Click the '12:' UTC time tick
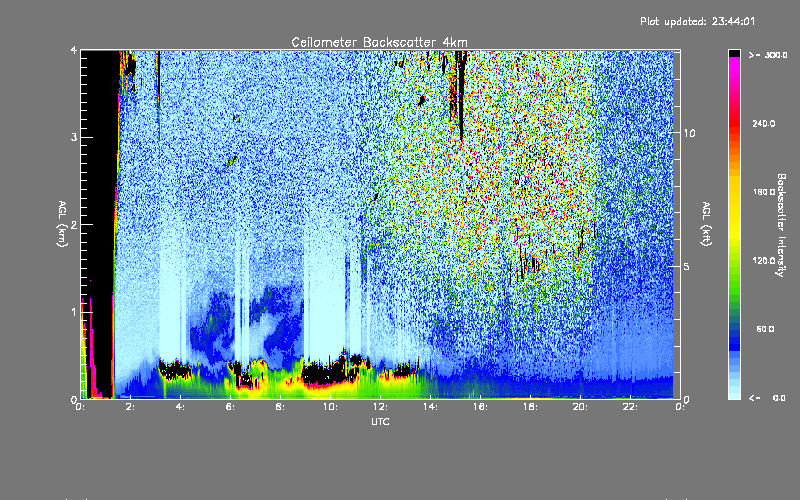Image resolution: width=800 pixels, height=500 pixels. tap(380, 407)
